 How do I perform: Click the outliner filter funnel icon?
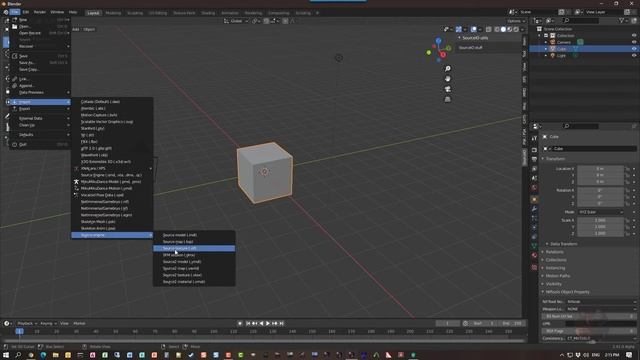coord(621,20)
